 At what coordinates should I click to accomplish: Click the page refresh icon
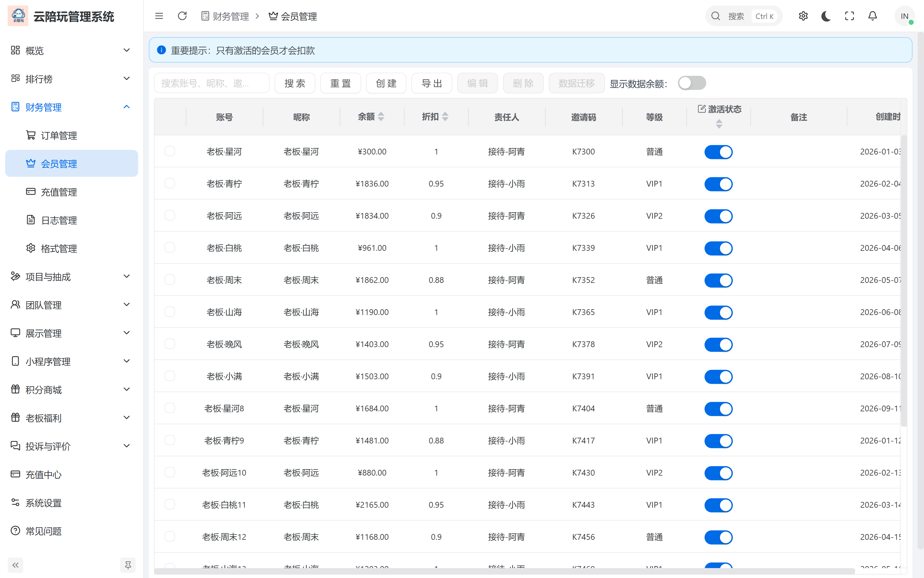(x=182, y=16)
